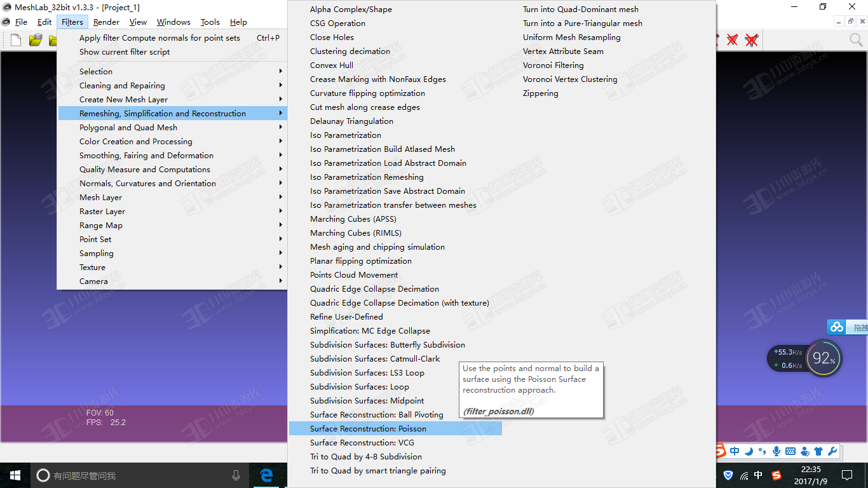Click the Wi-Fi network tray icon
This screenshot has height=488, width=868.
pyautogui.click(x=743, y=475)
